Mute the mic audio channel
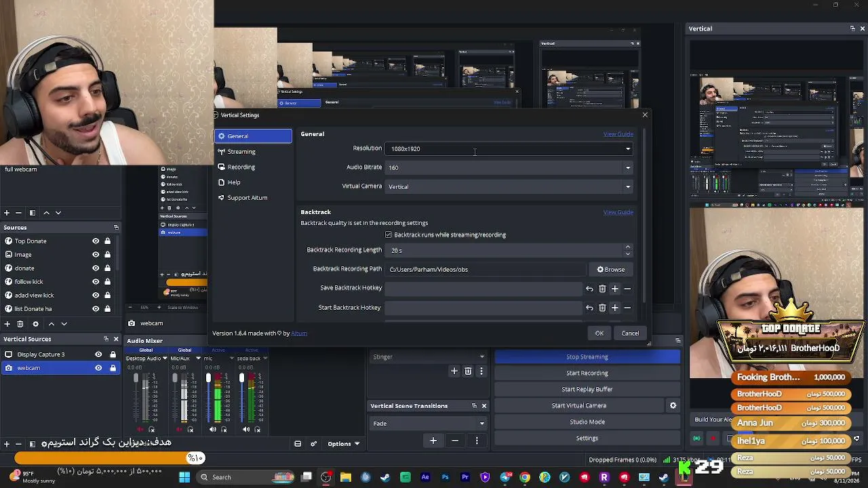This screenshot has height=488, width=868. pos(213,429)
